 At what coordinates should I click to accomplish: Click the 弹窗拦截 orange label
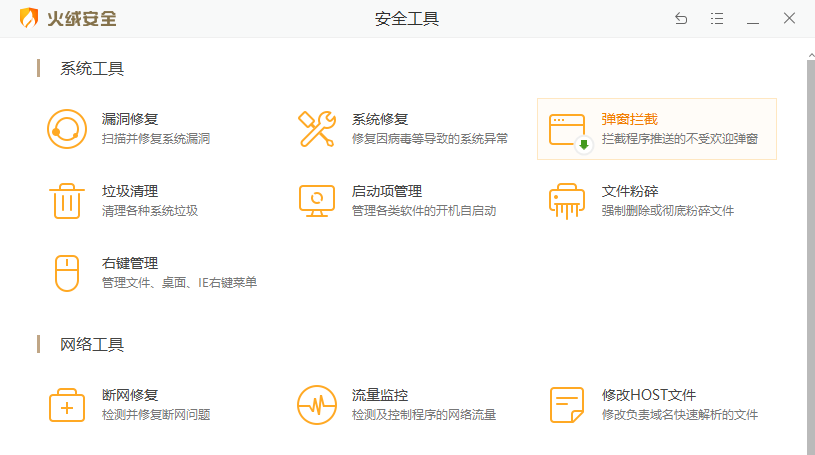click(630, 119)
